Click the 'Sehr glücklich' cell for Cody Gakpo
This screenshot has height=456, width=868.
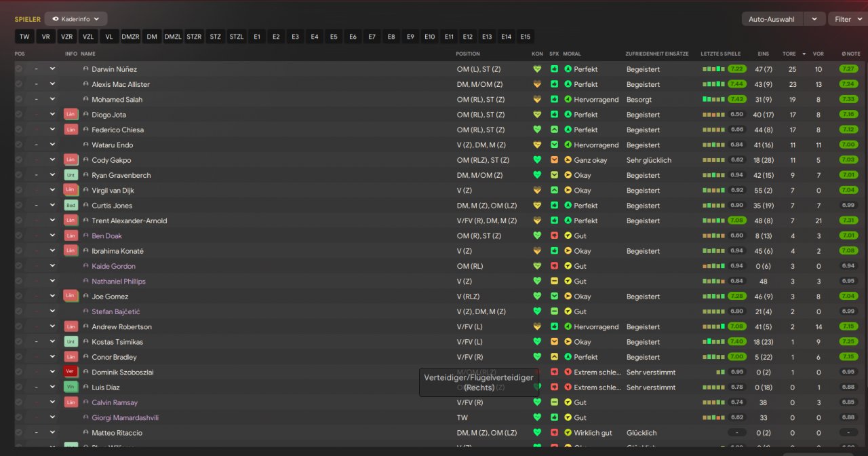tap(649, 160)
